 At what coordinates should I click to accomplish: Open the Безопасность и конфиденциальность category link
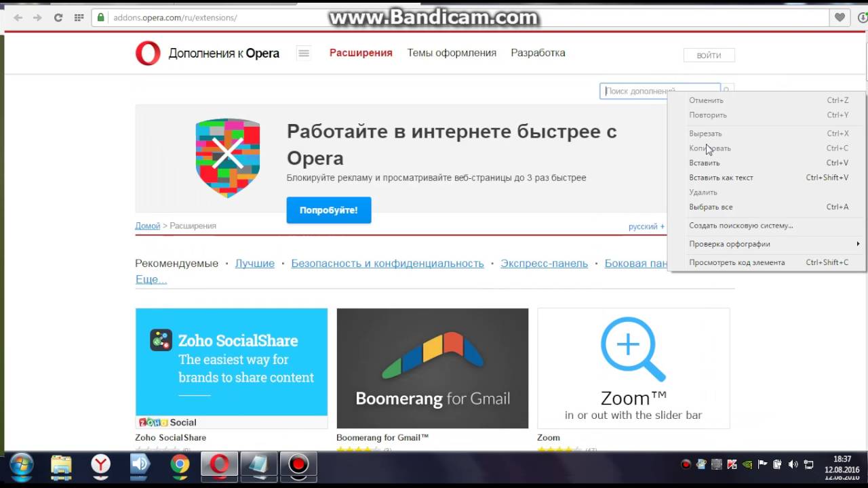[387, 264]
